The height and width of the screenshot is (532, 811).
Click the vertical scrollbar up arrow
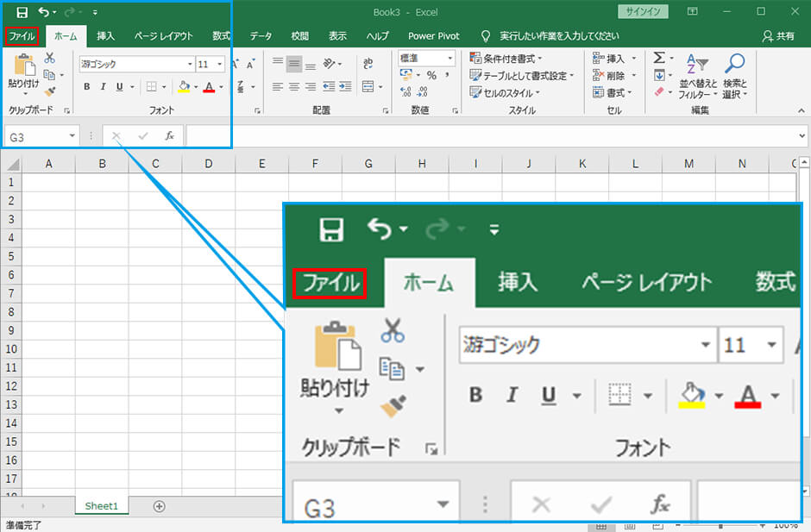pos(804,162)
